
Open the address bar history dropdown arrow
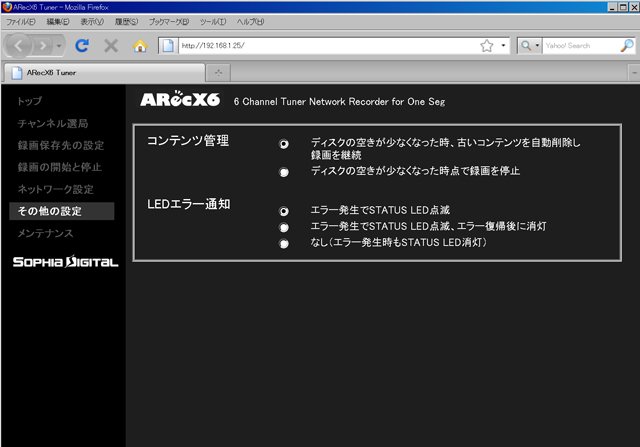tap(503, 46)
